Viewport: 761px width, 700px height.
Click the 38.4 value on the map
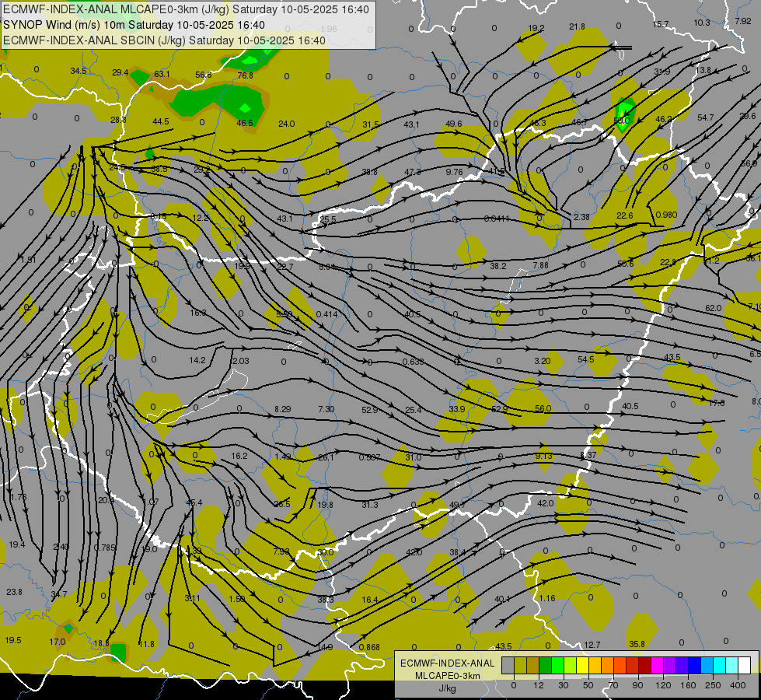pos(458,552)
